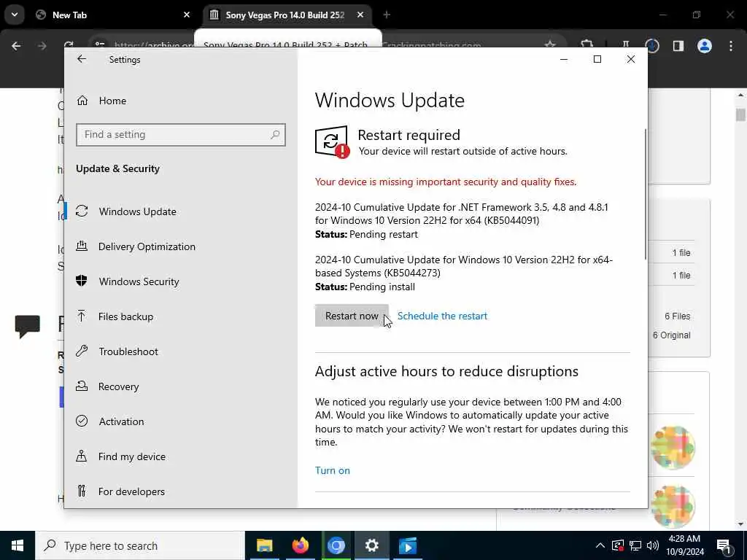Show hidden system tray icons
Screen dimensions: 747x560
(600, 545)
